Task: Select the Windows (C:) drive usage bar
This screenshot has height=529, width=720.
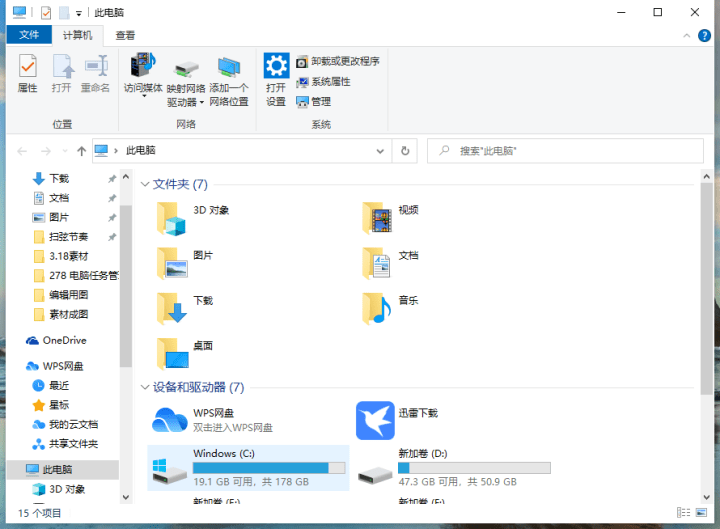Action: pyautogui.click(x=268, y=468)
